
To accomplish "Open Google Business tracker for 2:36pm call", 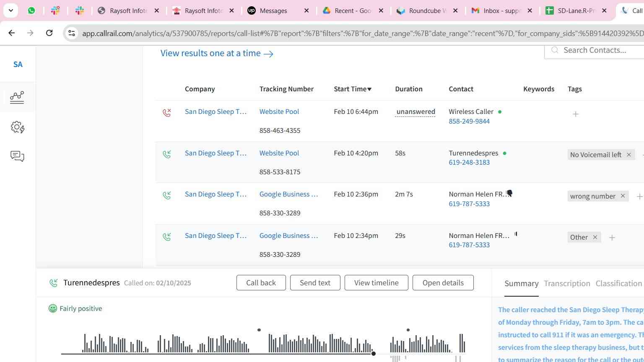I will [288, 194].
